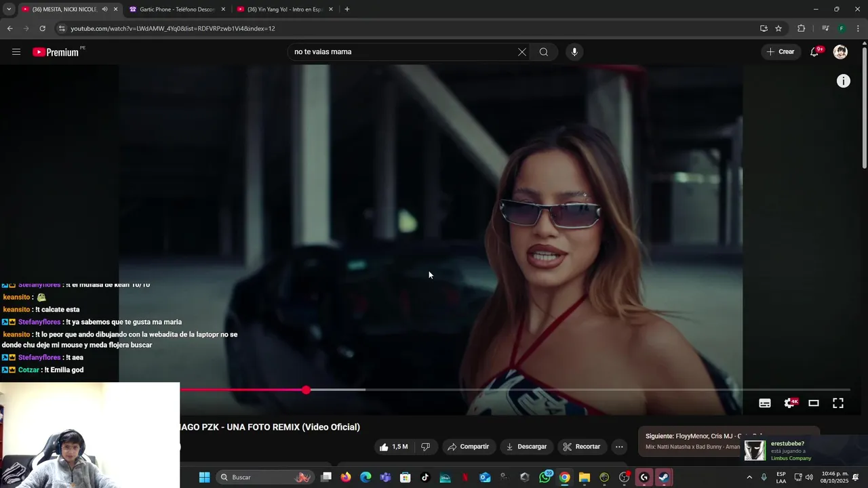Like the video with 1,5 M likes

pos(394,447)
